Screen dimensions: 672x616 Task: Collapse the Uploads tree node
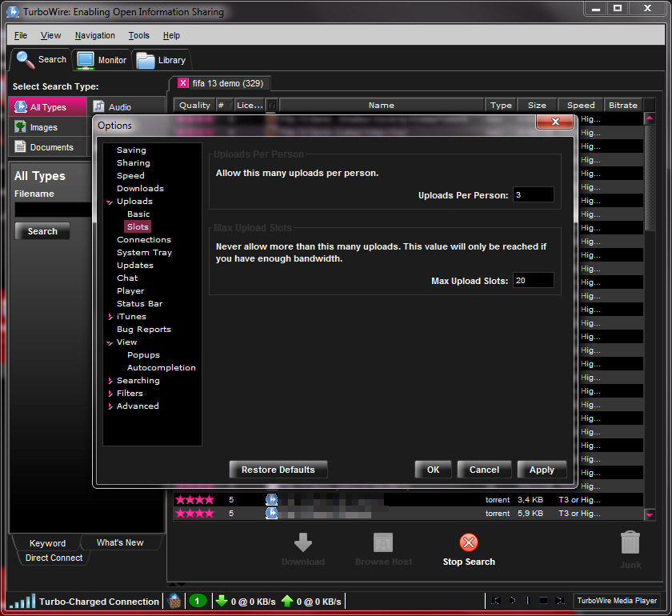(x=110, y=202)
